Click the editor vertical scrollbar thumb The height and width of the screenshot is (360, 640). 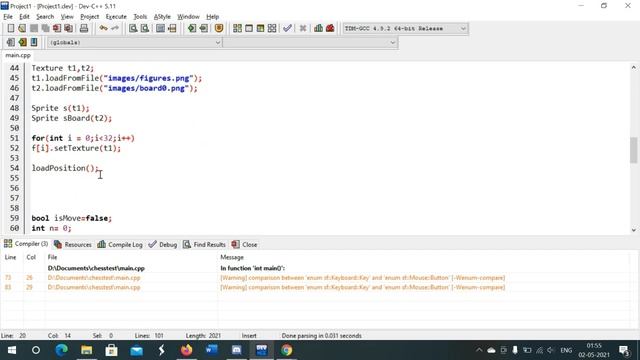(633, 150)
